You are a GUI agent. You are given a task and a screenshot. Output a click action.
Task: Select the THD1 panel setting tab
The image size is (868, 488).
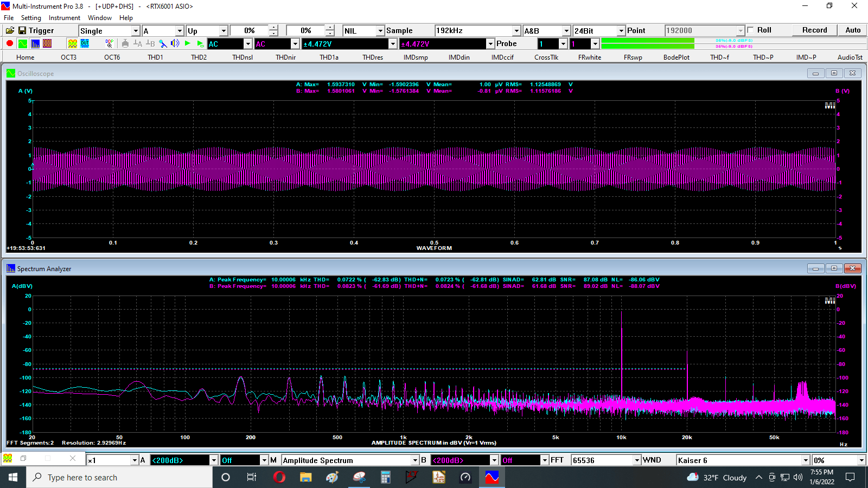[x=155, y=57]
